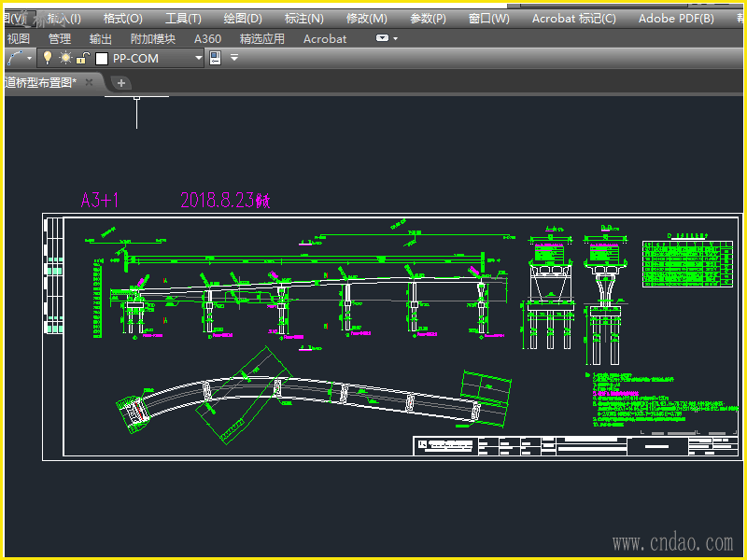
Task: Switch to the A360 ribbon tab
Action: click(x=207, y=38)
